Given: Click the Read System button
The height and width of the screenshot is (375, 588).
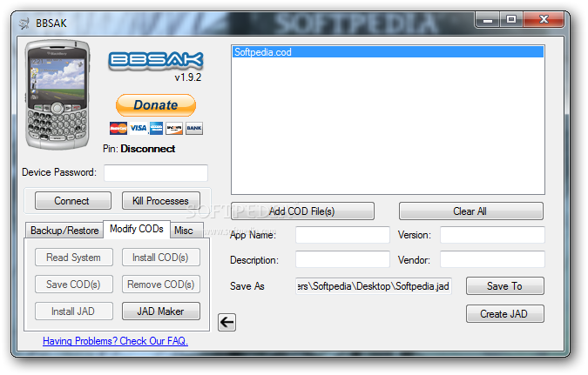Looking at the screenshot, I should tap(74, 258).
